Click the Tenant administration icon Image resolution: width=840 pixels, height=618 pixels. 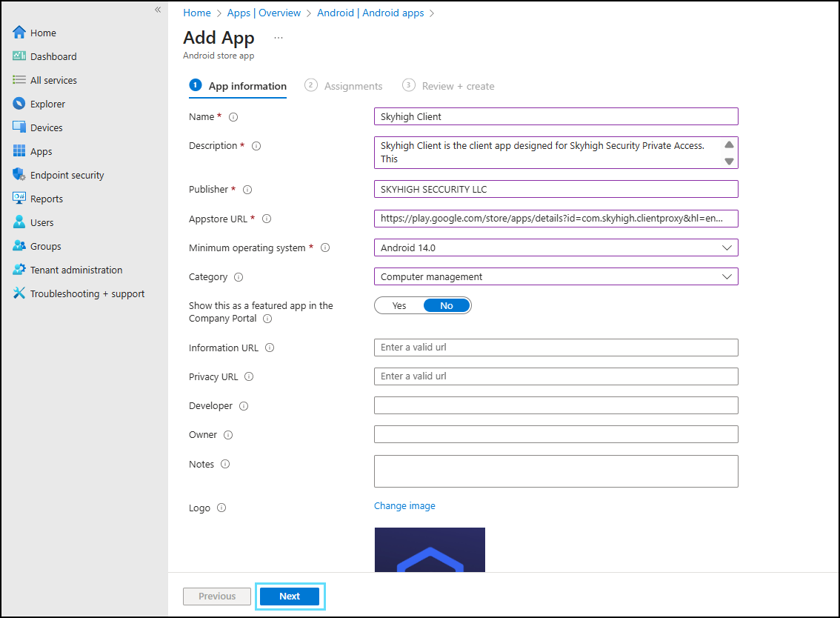click(19, 270)
